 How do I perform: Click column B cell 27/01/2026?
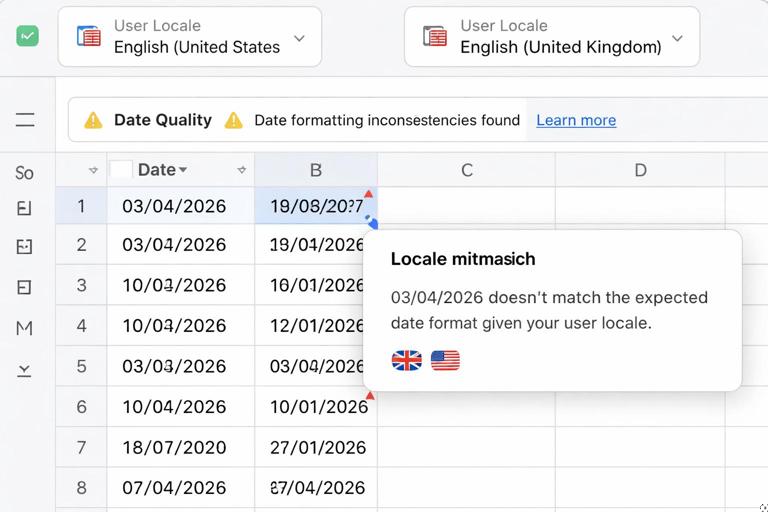click(x=316, y=447)
